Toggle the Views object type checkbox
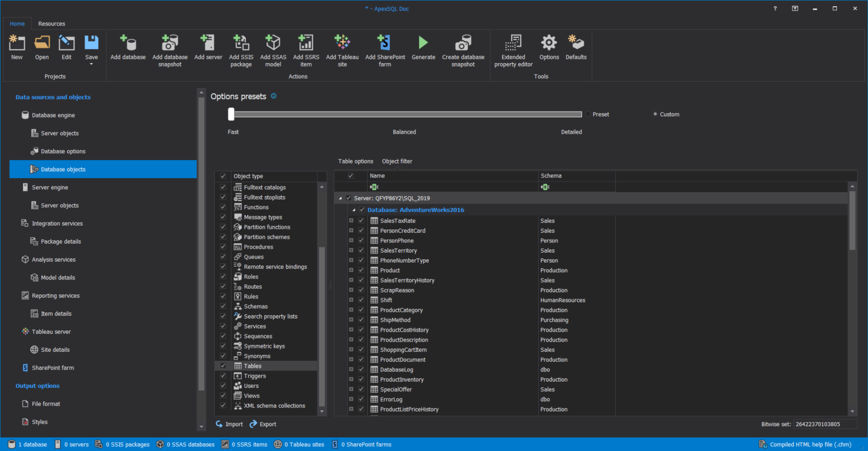This screenshot has height=451, width=868. pos(223,396)
